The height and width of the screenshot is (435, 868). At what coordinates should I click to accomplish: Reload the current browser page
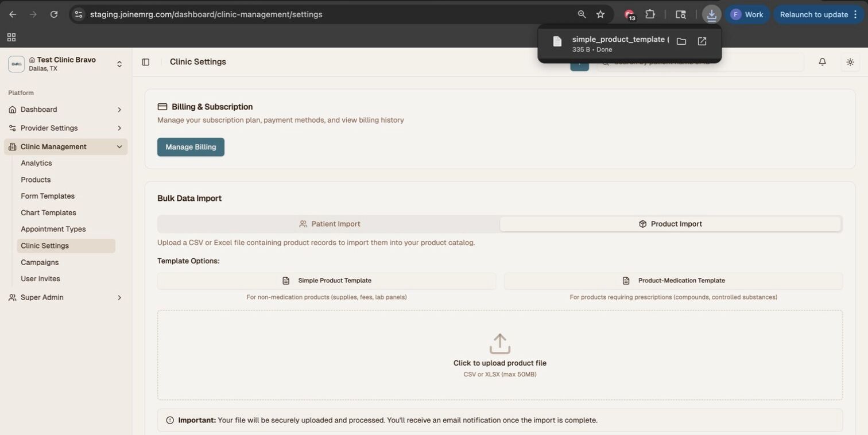coord(54,14)
